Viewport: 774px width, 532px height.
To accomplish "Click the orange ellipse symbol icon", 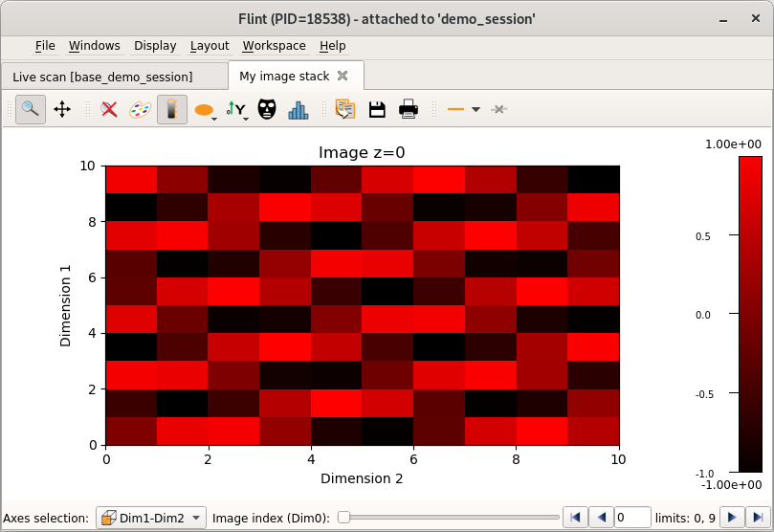I will point(204,110).
